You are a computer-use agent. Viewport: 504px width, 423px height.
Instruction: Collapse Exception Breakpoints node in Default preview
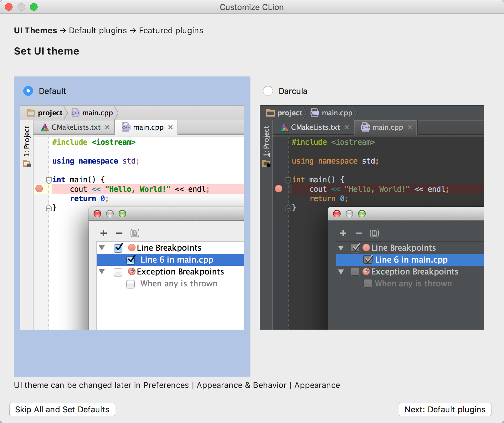102,271
